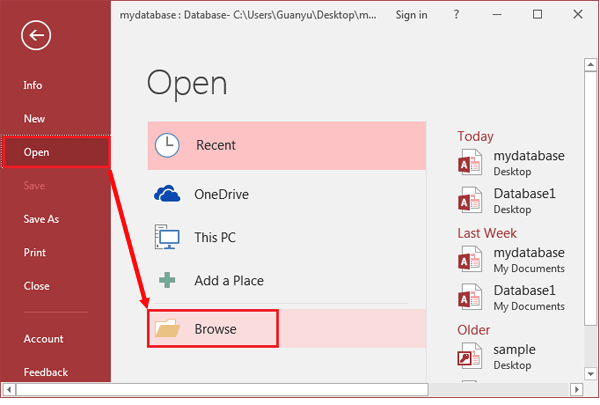Click Sign in link

[411, 15]
